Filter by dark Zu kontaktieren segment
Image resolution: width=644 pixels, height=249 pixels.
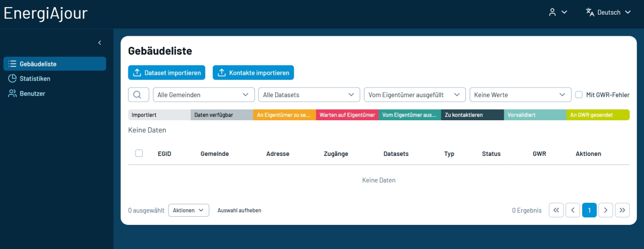point(472,115)
